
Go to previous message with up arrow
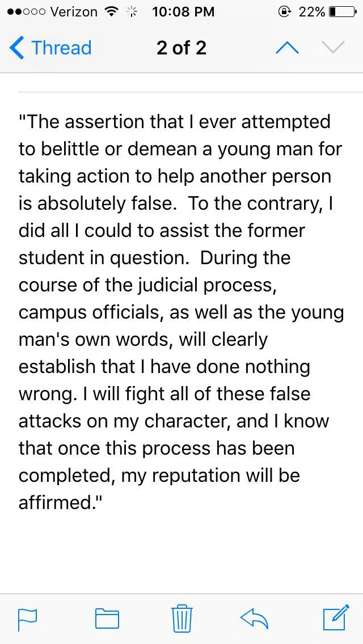pyautogui.click(x=287, y=48)
